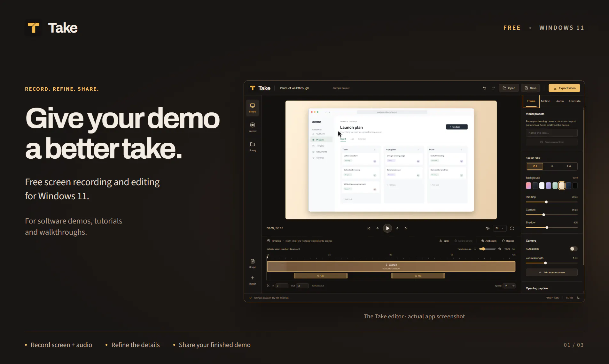The image size is (609, 364).
Task: Open the Studio panel in sidebar
Action: (252, 108)
